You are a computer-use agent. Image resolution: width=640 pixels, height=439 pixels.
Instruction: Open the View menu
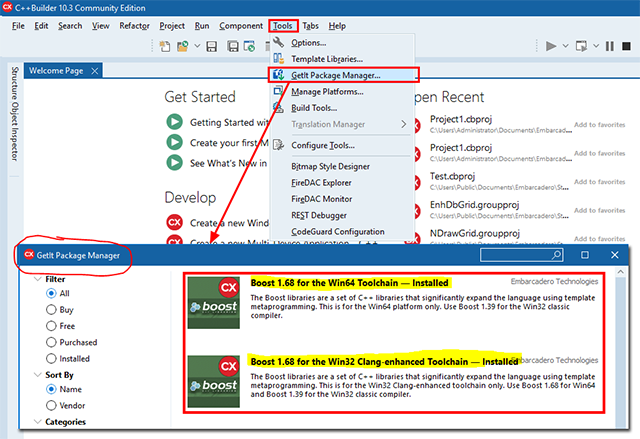tap(100, 26)
